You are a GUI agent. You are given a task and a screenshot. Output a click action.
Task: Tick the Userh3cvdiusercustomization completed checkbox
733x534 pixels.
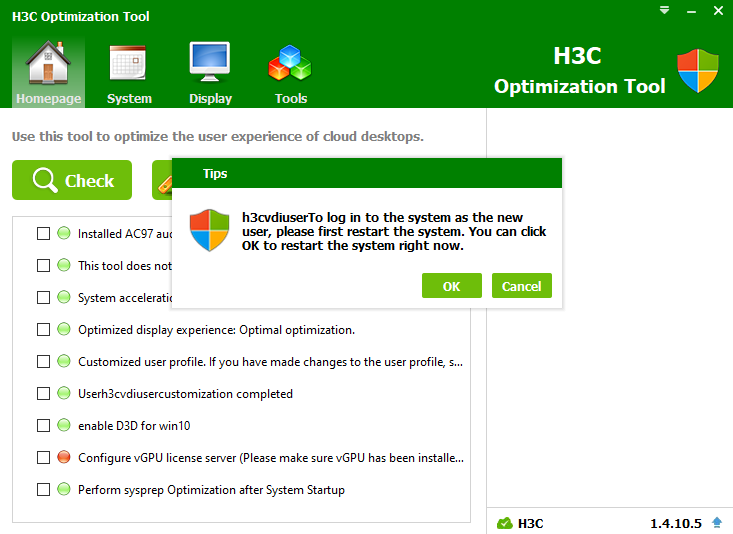pyautogui.click(x=43, y=393)
